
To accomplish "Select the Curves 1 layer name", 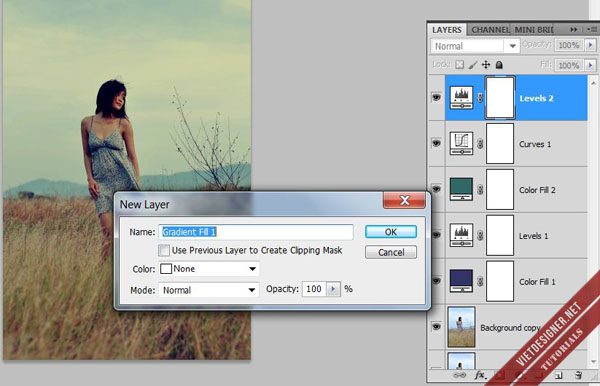I will [x=535, y=144].
